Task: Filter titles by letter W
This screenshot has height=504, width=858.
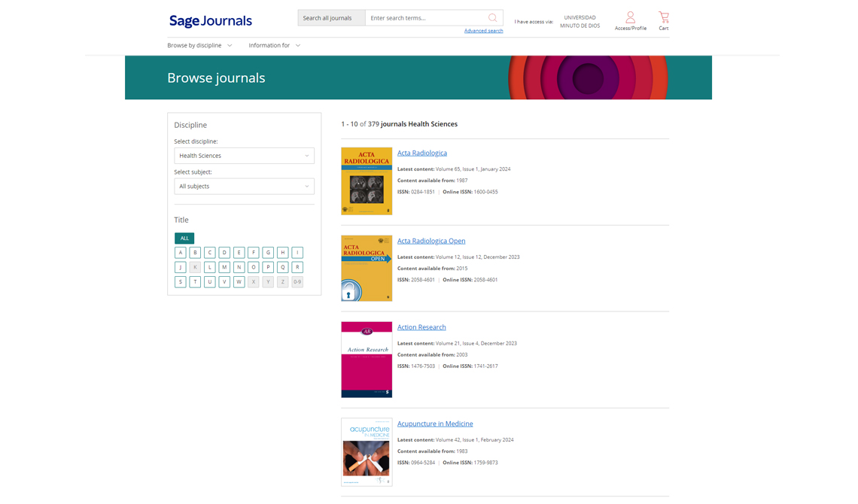Action: point(239,282)
